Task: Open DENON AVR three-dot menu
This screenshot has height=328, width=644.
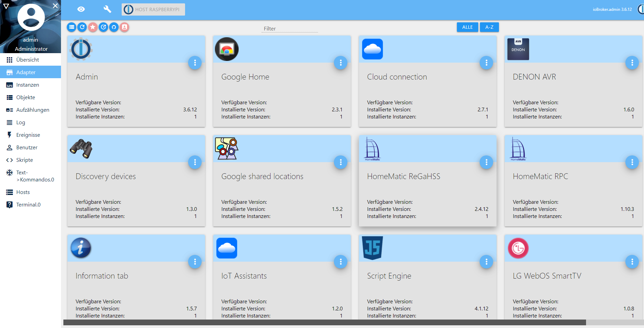Action: point(632,63)
